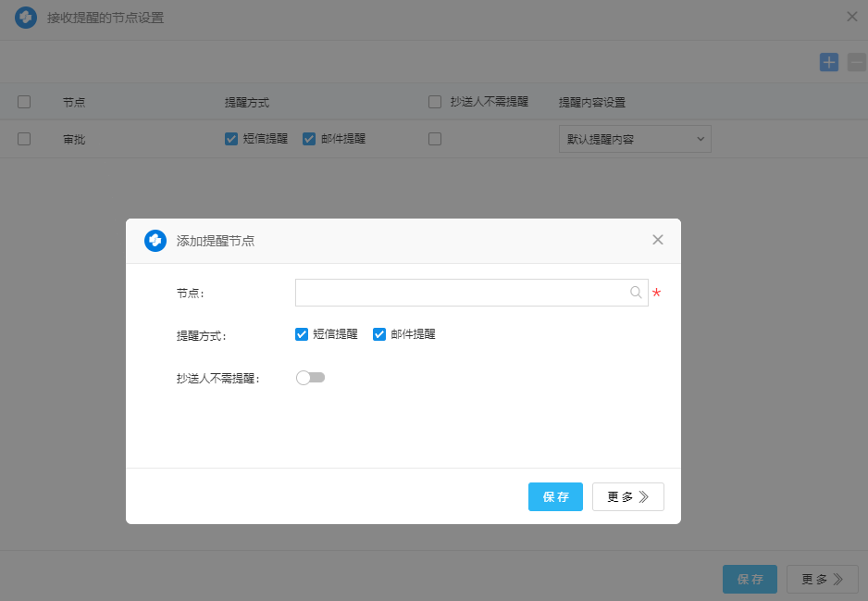Close the 添加提醒节点 dialog
This screenshot has height=601, width=868.
(658, 240)
